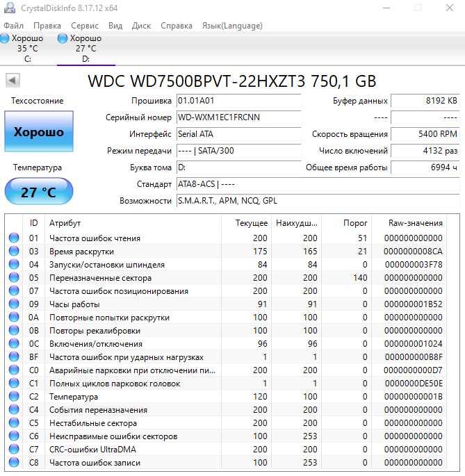
Task: Click status icon for Неисправимые ошибки секторов
Action: [x=14, y=436]
